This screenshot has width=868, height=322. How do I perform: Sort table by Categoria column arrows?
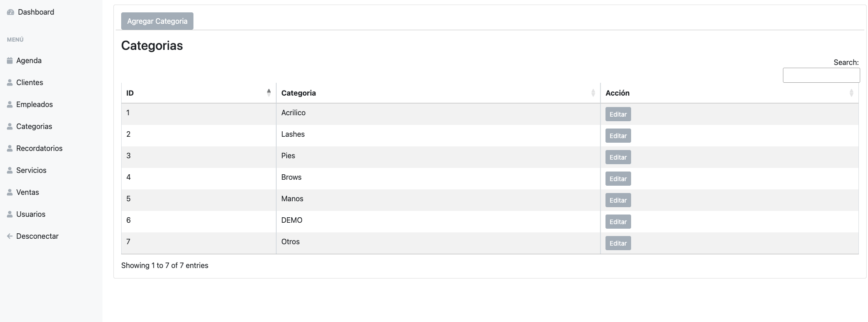(593, 93)
